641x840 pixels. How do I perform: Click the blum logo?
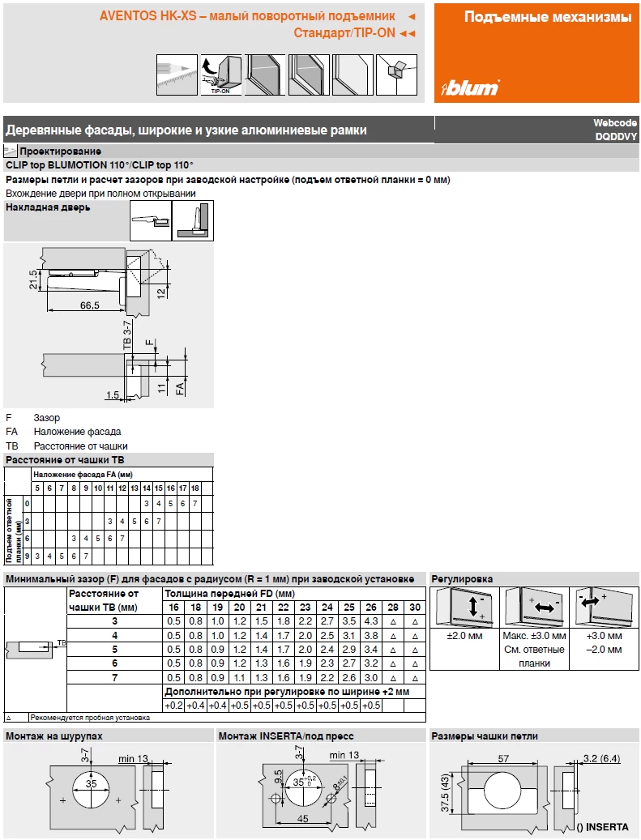(470, 87)
